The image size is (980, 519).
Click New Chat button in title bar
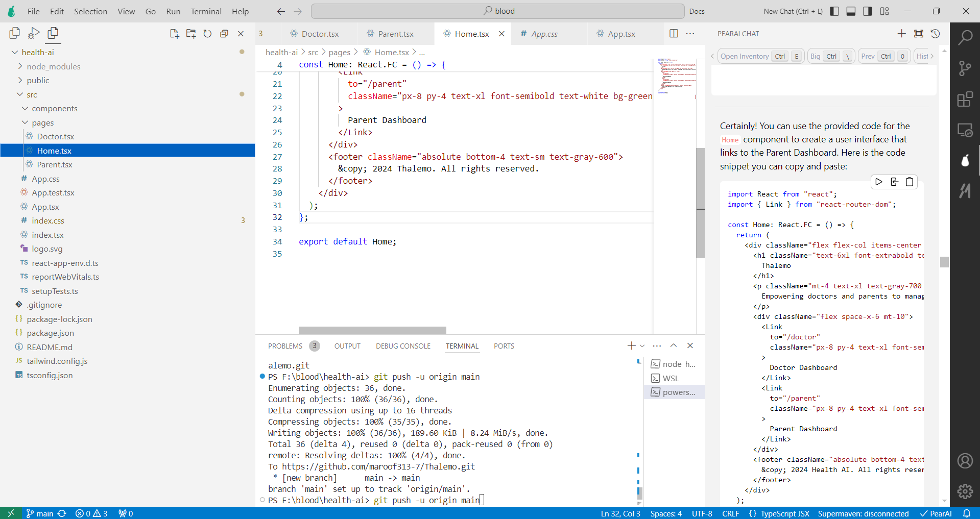793,11
